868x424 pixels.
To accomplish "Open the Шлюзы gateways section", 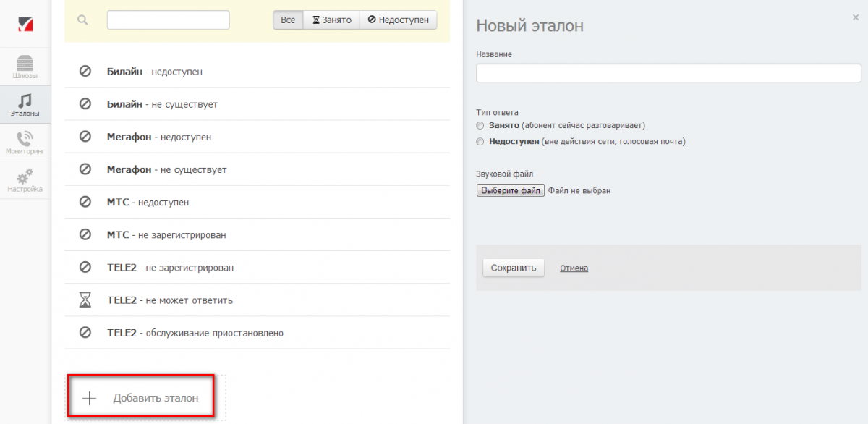I will tap(25, 67).
